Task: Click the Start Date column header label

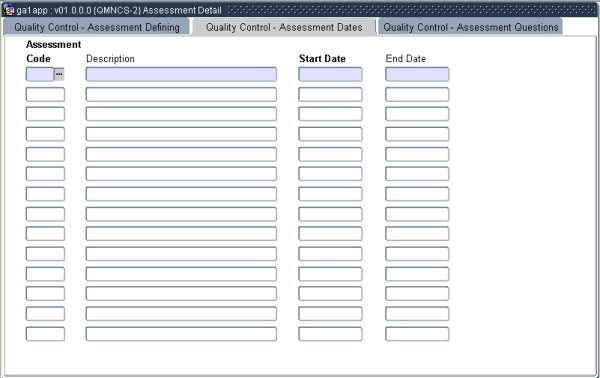Action: [x=322, y=59]
